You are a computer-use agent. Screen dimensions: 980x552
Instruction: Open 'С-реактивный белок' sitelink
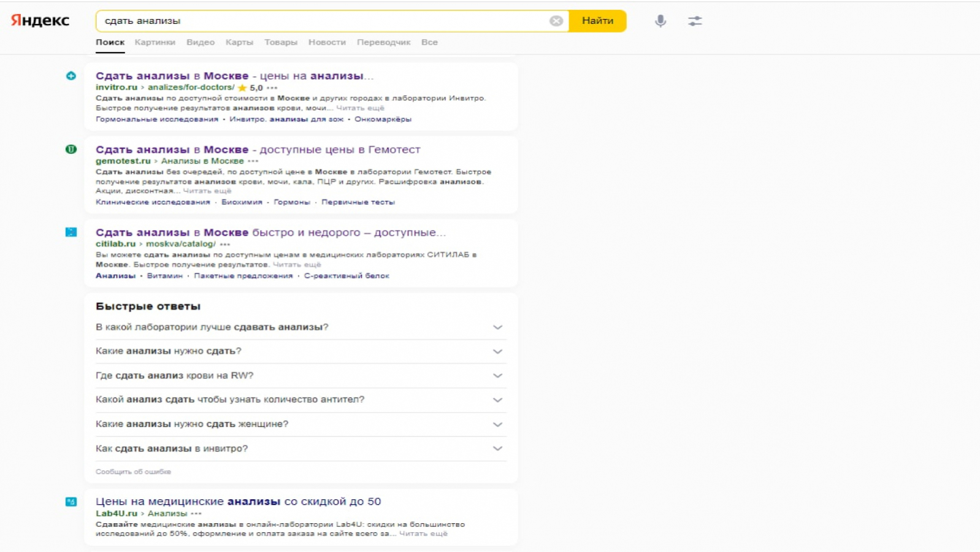346,276
